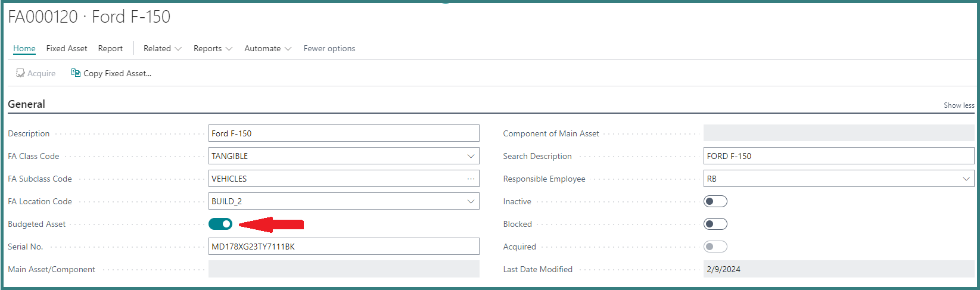The width and height of the screenshot is (980, 290).
Task: Click Show less in General section
Action: (x=959, y=105)
